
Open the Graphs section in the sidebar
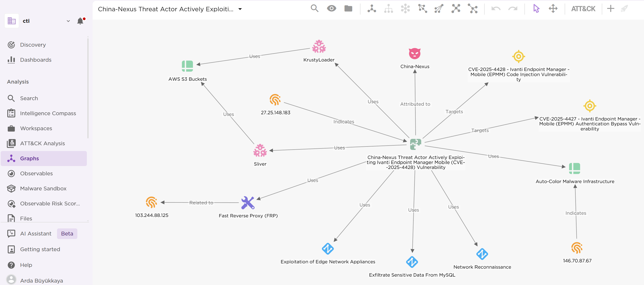29,158
